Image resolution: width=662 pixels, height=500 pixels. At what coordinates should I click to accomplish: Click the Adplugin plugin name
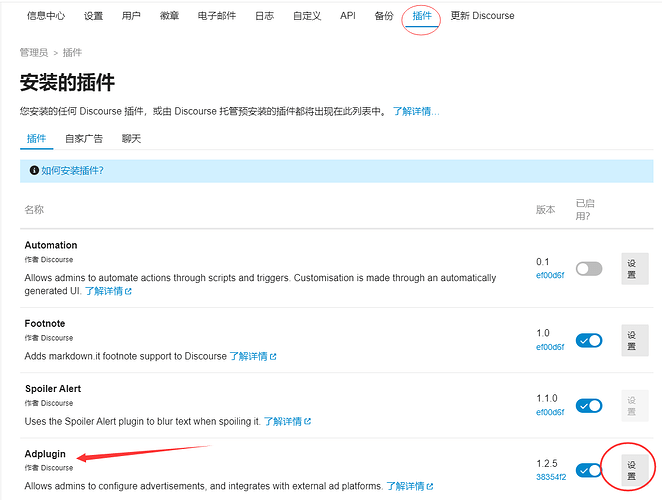click(x=45, y=454)
